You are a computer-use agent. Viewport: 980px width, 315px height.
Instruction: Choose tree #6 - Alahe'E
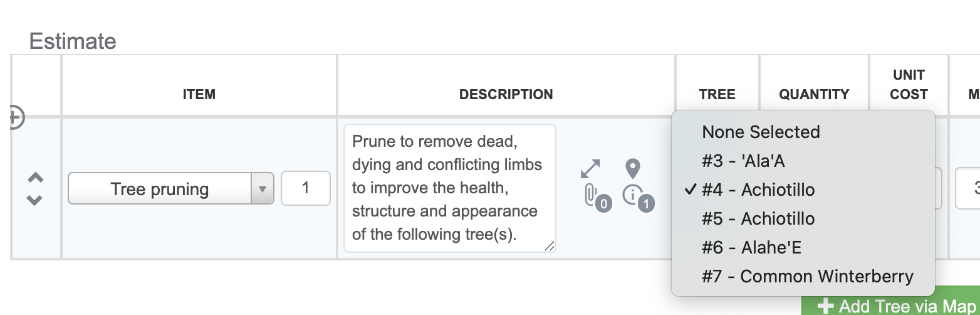(751, 247)
